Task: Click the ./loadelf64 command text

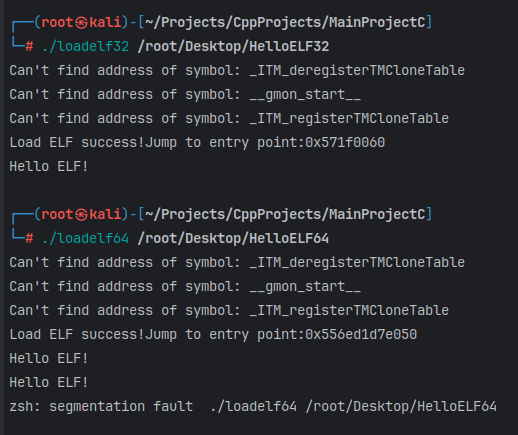Action: [85, 238]
